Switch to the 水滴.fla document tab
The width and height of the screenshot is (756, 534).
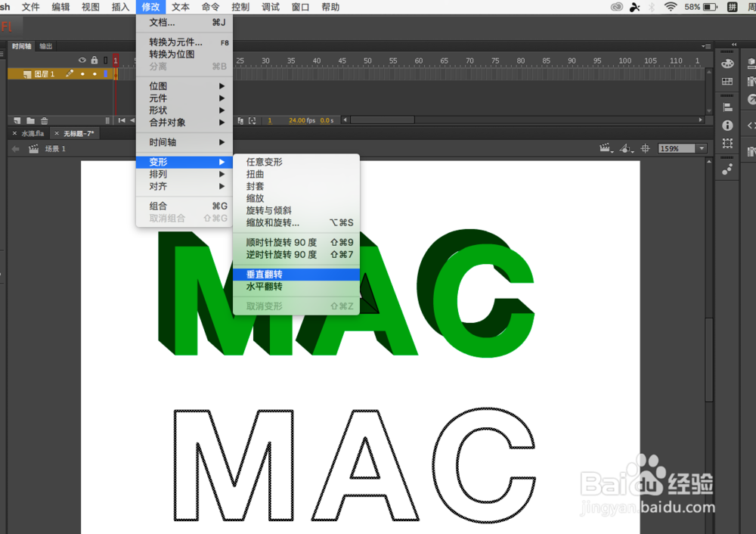pos(33,134)
